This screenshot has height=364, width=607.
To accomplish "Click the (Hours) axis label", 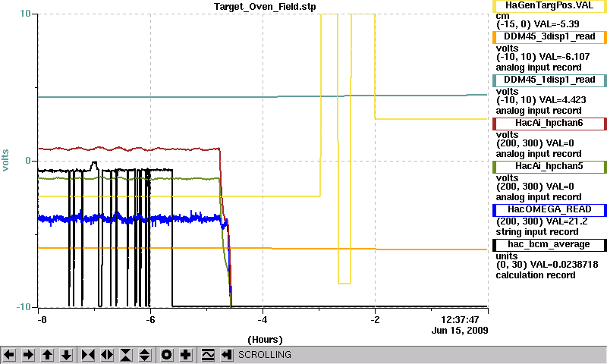I will pos(265,340).
